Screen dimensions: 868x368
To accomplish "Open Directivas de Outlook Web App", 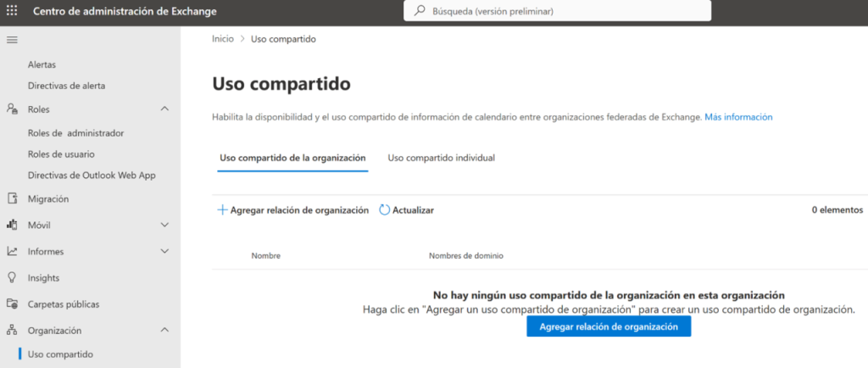I will pos(92,176).
